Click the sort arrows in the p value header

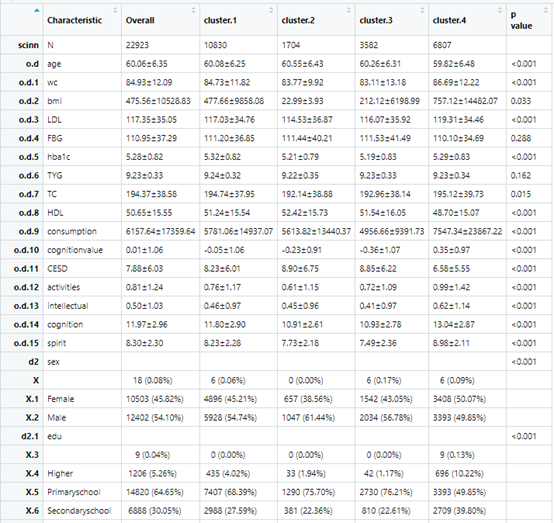pyautogui.click(x=546, y=10)
